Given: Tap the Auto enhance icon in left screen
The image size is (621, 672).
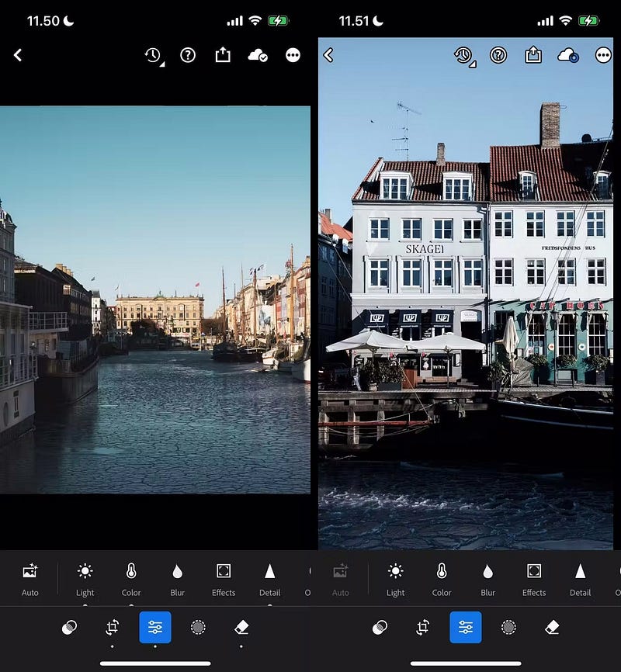Looking at the screenshot, I should pos(30,572).
